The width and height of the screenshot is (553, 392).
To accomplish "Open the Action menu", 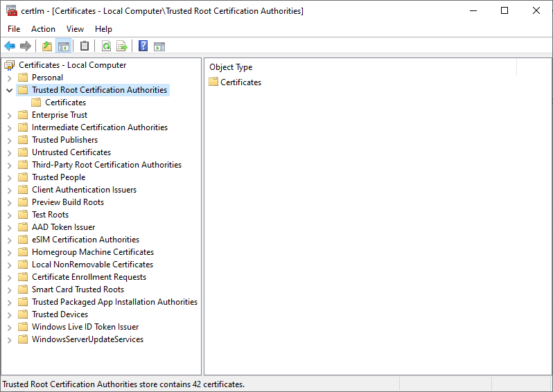I will [43, 29].
